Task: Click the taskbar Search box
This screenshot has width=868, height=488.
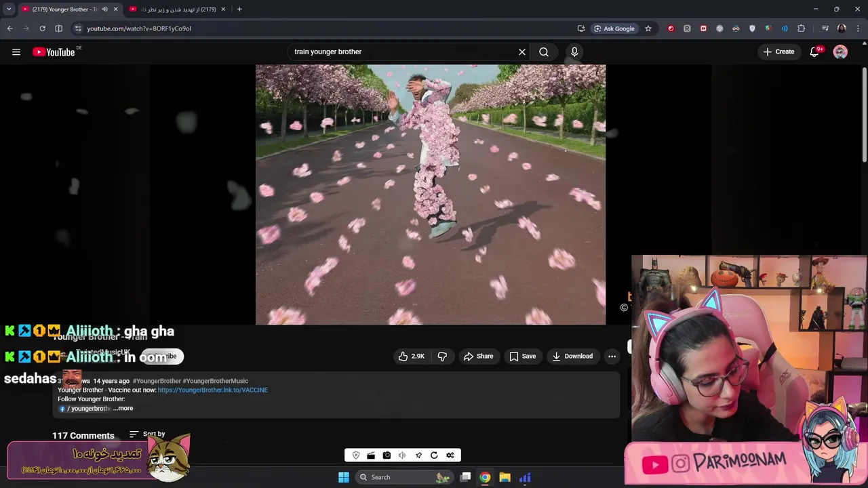Action: click(404, 477)
